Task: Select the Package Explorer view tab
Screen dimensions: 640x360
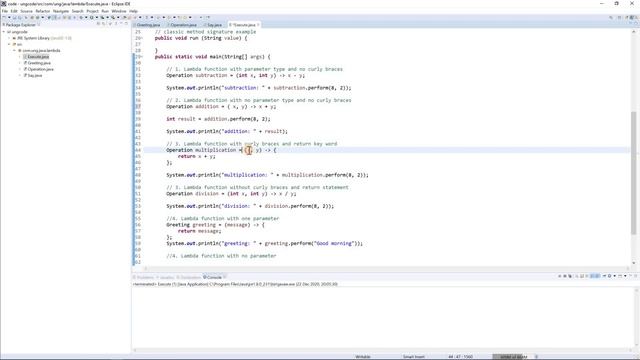Action: [21, 24]
